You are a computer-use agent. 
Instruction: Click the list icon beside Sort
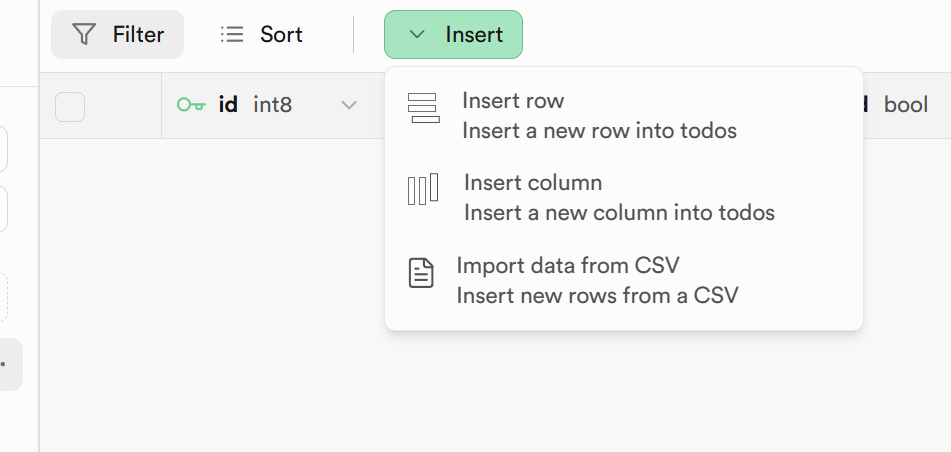click(232, 35)
